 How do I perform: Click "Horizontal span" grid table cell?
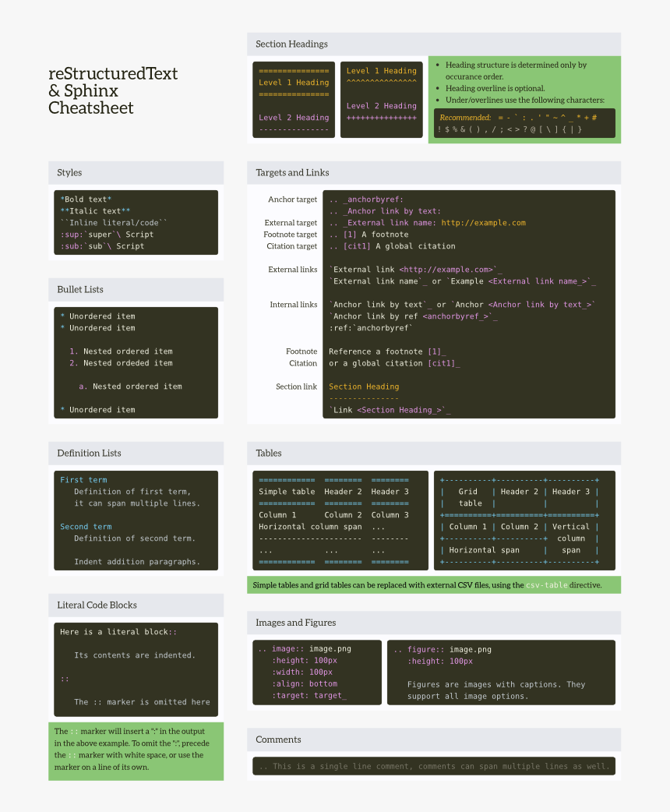tap(484, 550)
